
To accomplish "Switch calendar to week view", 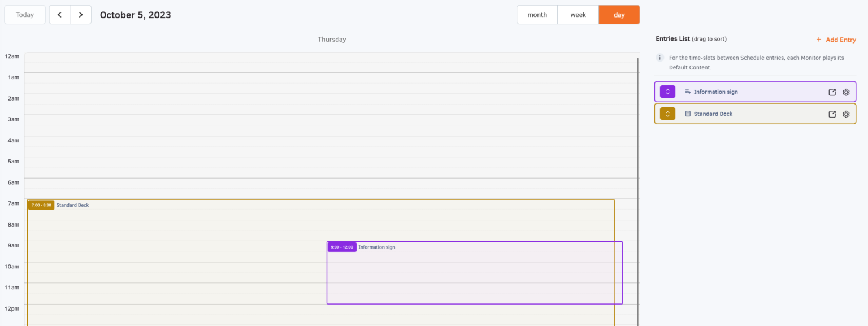I will 578,14.
